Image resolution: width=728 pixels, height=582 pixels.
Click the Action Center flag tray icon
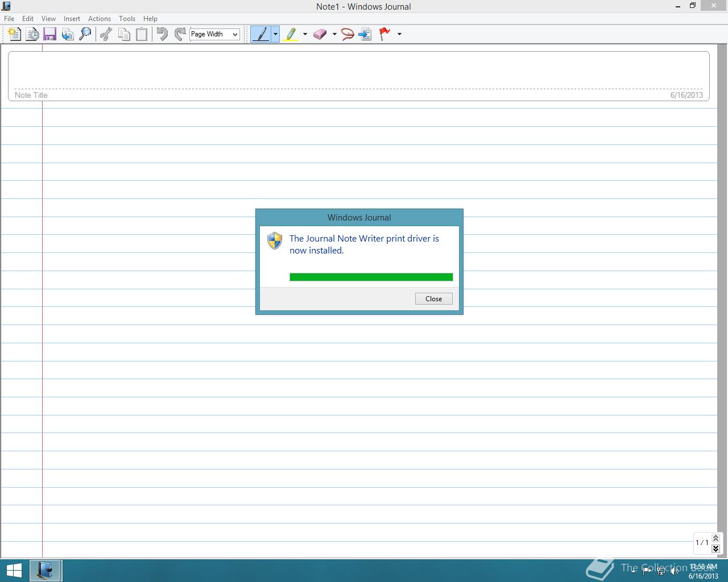(x=647, y=571)
